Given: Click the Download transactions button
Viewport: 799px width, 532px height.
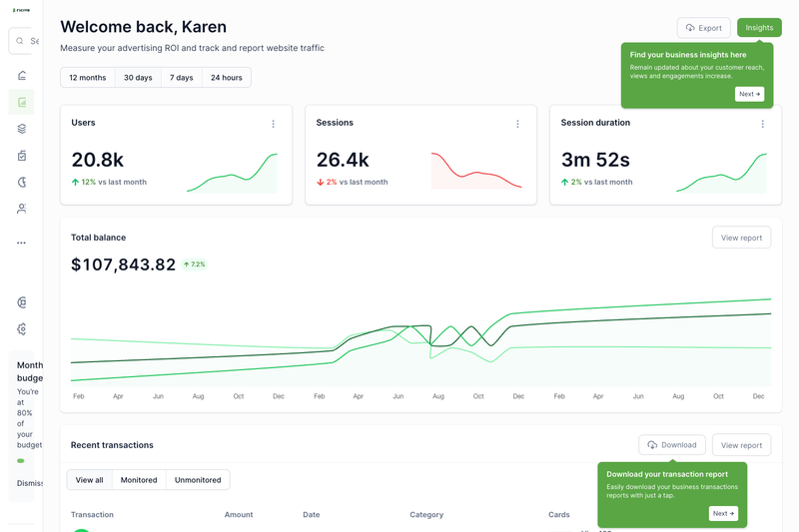Looking at the screenshot, I should (x=672, y=445).
